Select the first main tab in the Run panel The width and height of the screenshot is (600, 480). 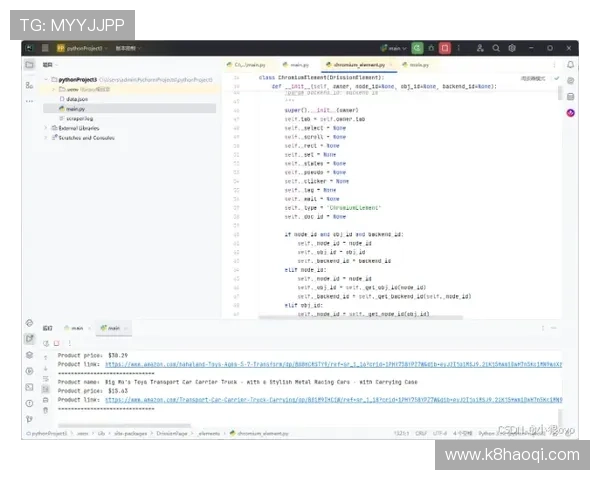(77, 328)
